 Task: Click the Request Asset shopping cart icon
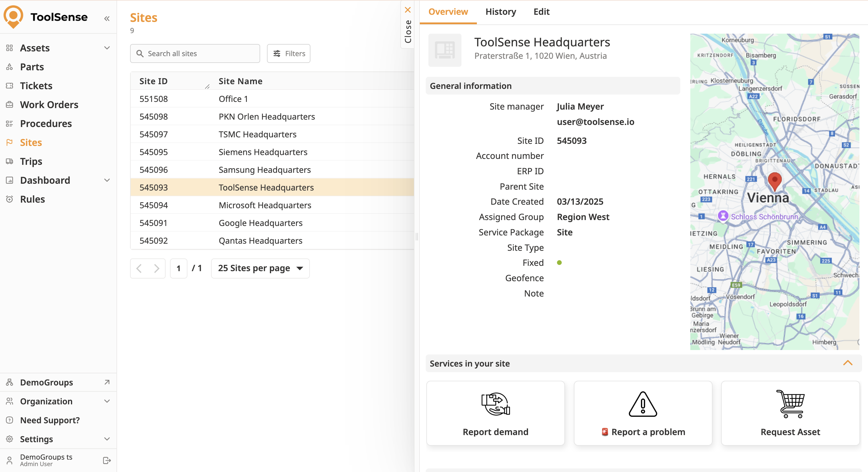click(x=790, y=404)
